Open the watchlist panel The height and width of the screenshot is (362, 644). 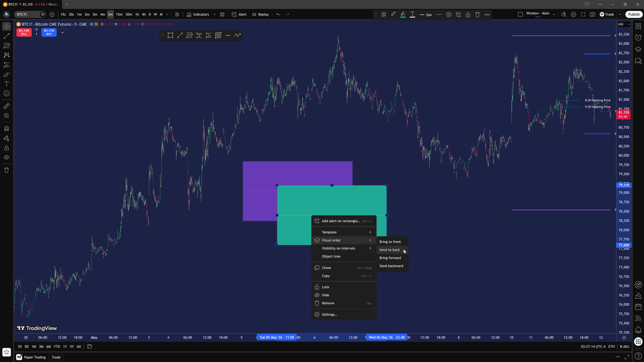638,26
